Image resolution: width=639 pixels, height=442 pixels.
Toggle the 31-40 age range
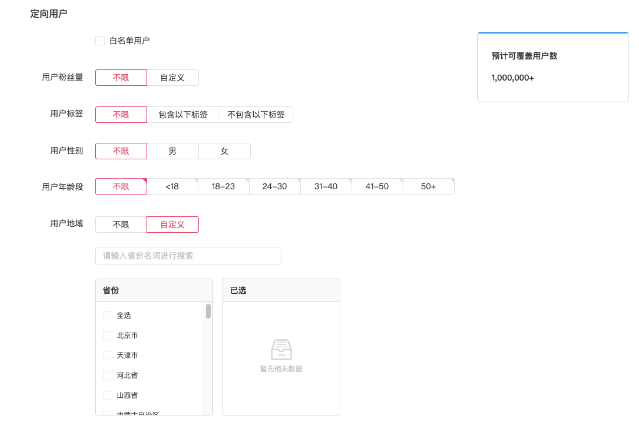[326, 187]
